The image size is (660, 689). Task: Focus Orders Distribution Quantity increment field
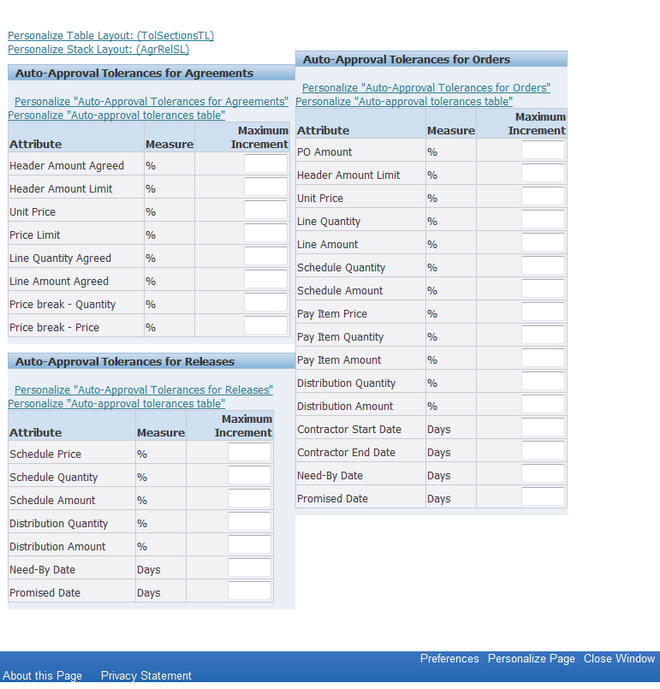(x=543, y=381)
